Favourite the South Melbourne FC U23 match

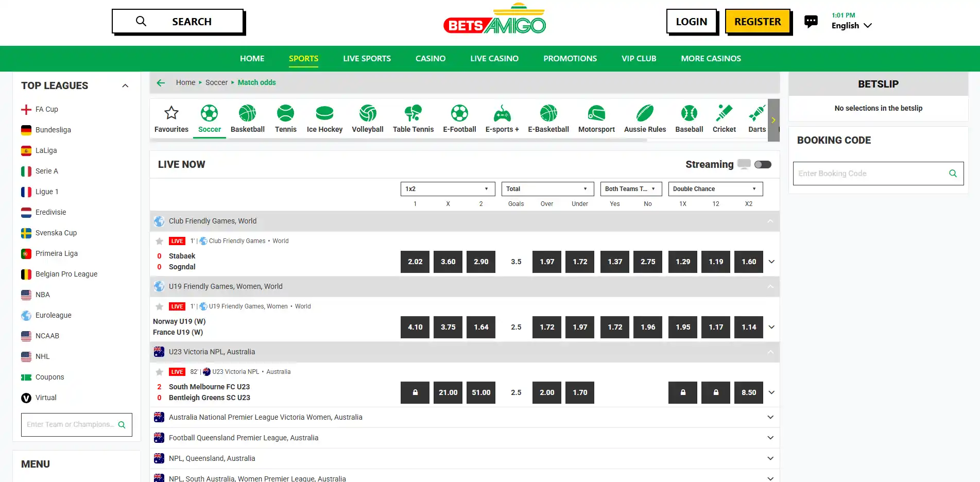[160, 372]
